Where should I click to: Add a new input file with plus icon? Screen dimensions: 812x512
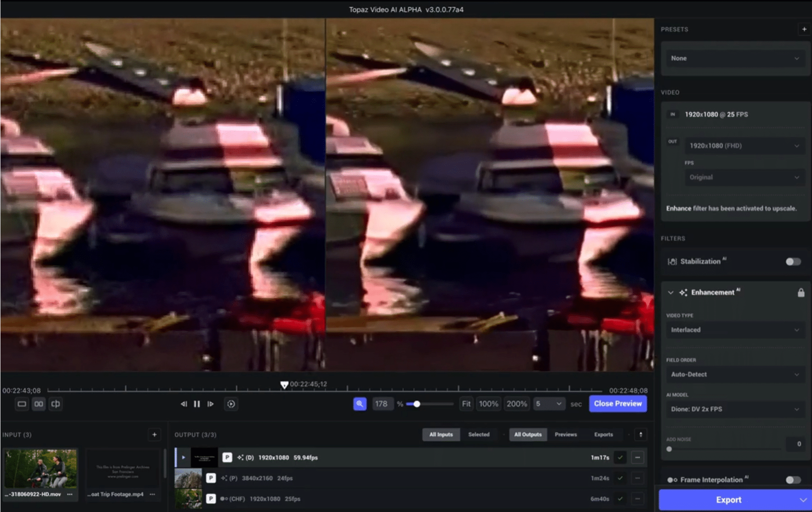154,434
